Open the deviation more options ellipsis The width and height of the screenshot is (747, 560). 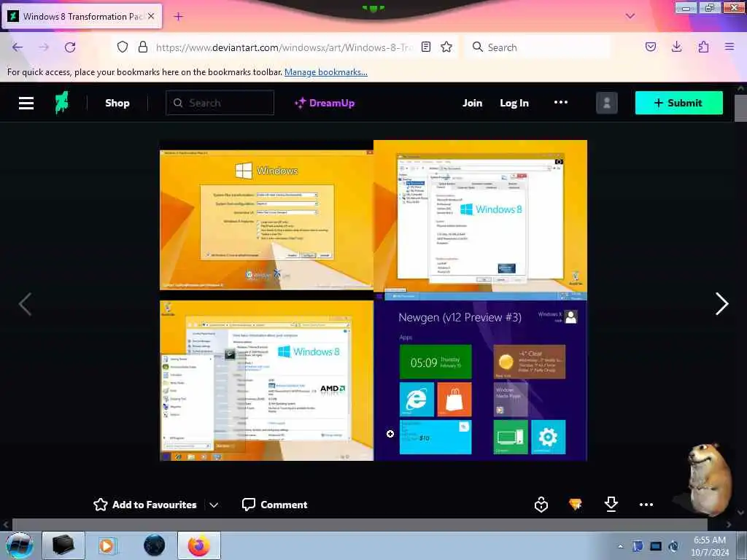pyautogui.click(x=646, y=505)
